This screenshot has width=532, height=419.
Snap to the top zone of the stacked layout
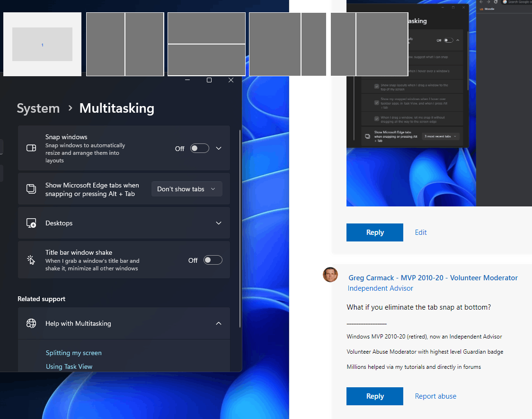(x=207, y=28)
